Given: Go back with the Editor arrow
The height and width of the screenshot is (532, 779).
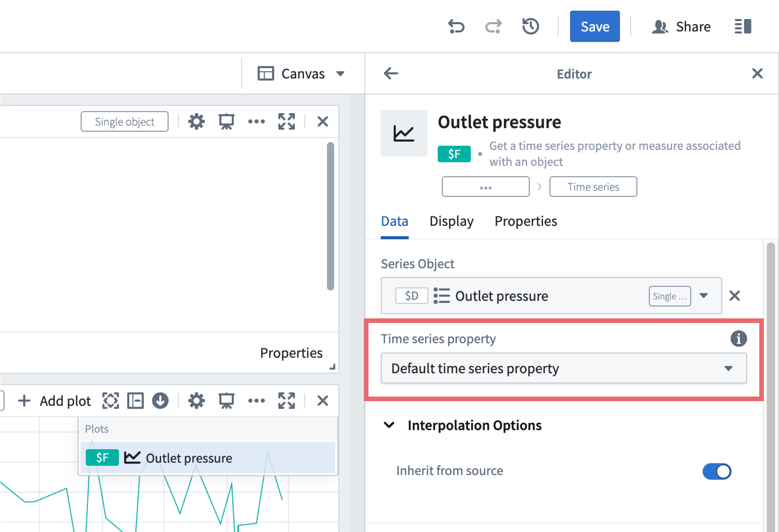Looking at the screenshot, I should 391,73.
